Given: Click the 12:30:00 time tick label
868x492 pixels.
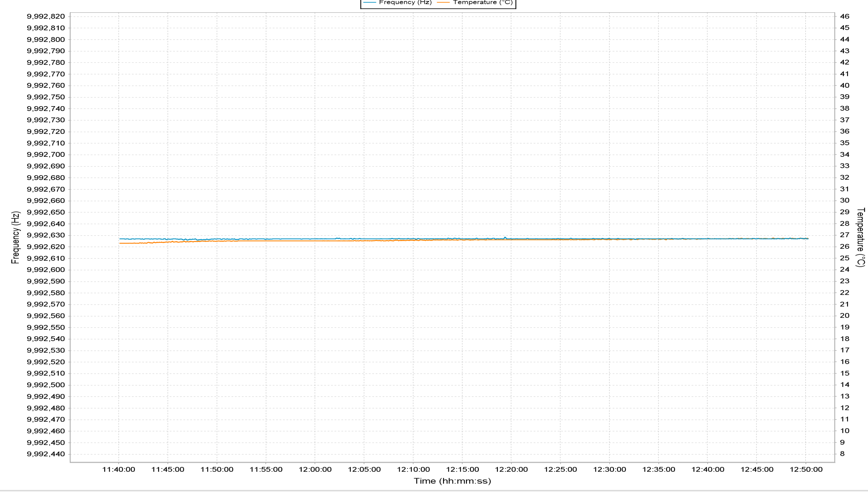Looking at the screenshot, I should (610, 469).
